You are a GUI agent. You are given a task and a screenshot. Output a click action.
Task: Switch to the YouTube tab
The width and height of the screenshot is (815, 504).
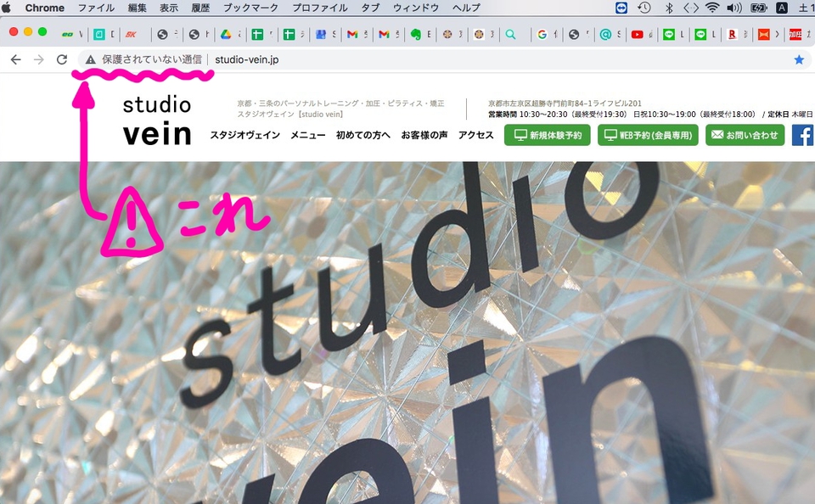point(638,34)
